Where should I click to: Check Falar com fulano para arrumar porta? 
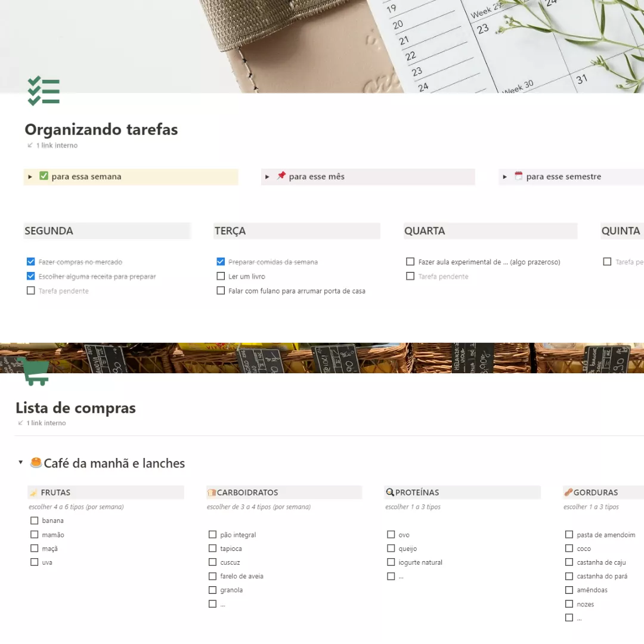[221, 290]
